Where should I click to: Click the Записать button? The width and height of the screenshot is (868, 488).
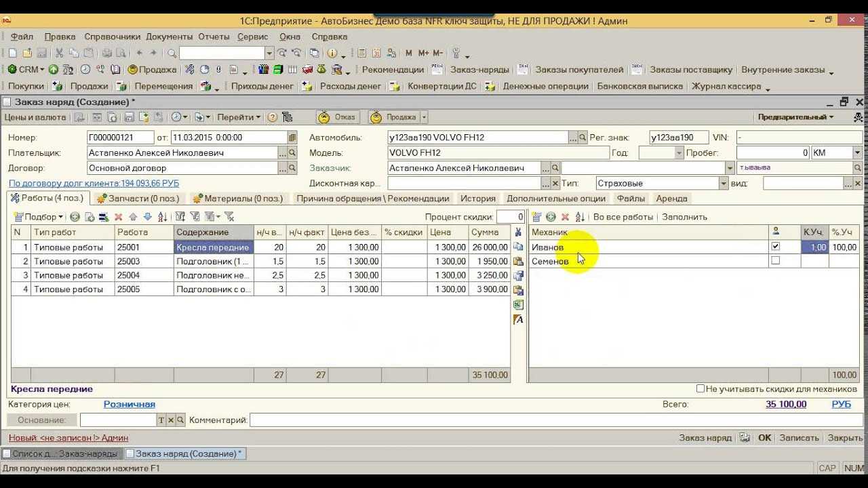[x=800, y=438]
